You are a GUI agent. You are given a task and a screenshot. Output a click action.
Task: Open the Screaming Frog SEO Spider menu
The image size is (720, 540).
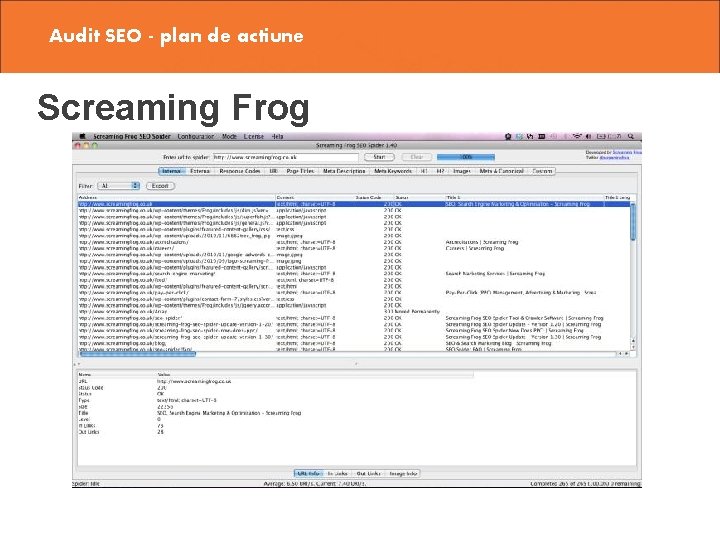point(132,136)
